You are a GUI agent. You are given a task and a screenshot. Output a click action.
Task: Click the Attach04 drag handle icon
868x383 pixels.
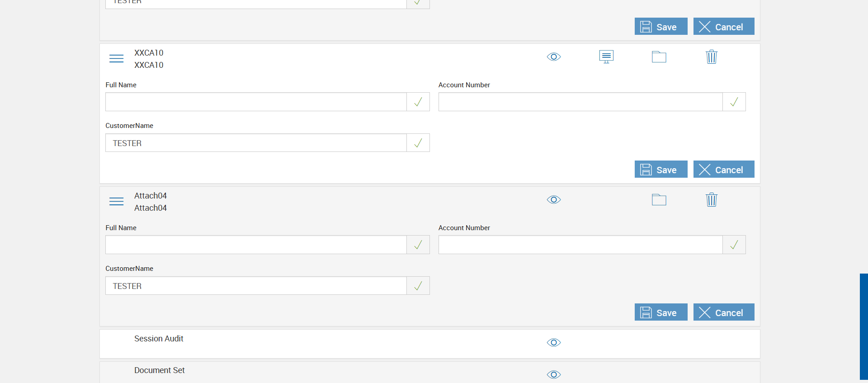tap(116, 202)
